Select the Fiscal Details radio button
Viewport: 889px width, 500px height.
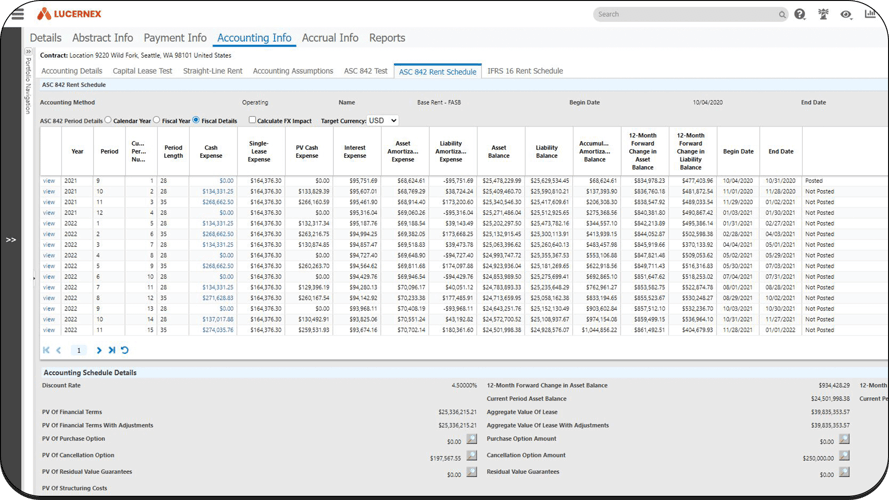click(196, 120)
